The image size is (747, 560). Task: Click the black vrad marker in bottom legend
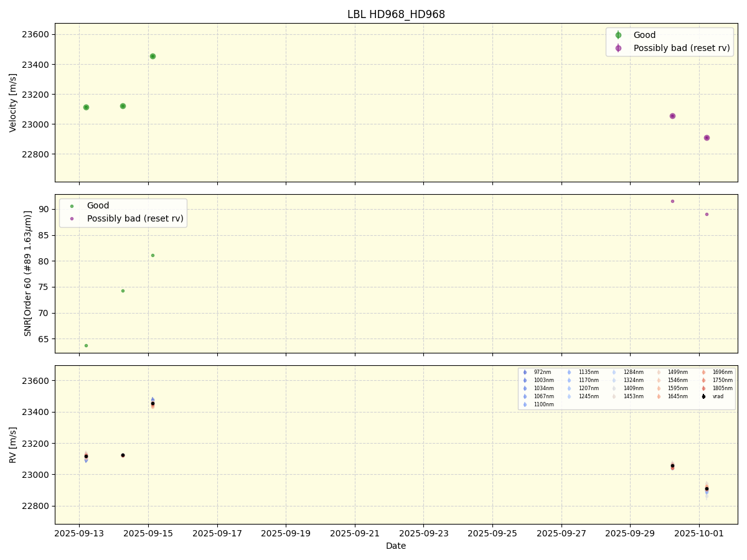(x=703, y=396)
